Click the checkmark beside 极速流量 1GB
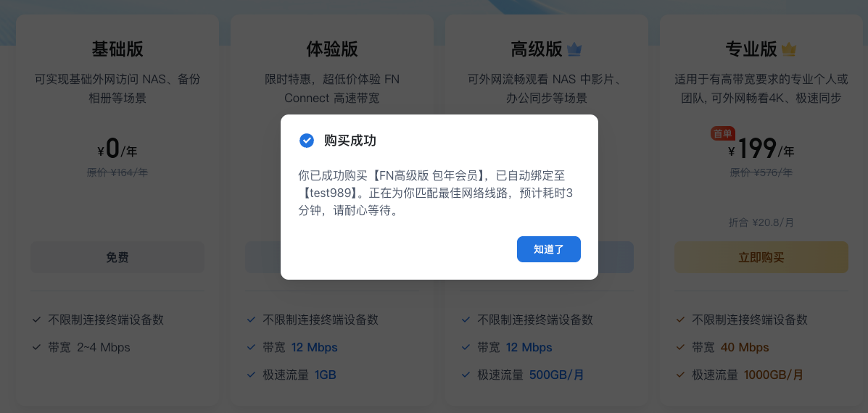Image resolution: width=868 pixels, height=413 pixels. tap(252, 375)
